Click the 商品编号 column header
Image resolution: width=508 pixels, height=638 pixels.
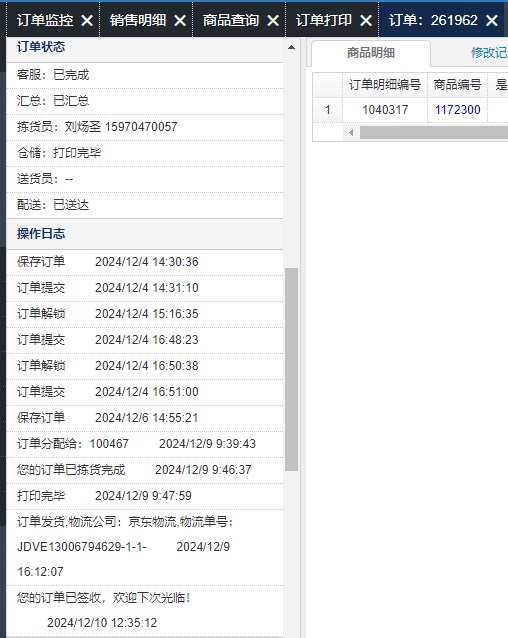(x=458, y=85)
